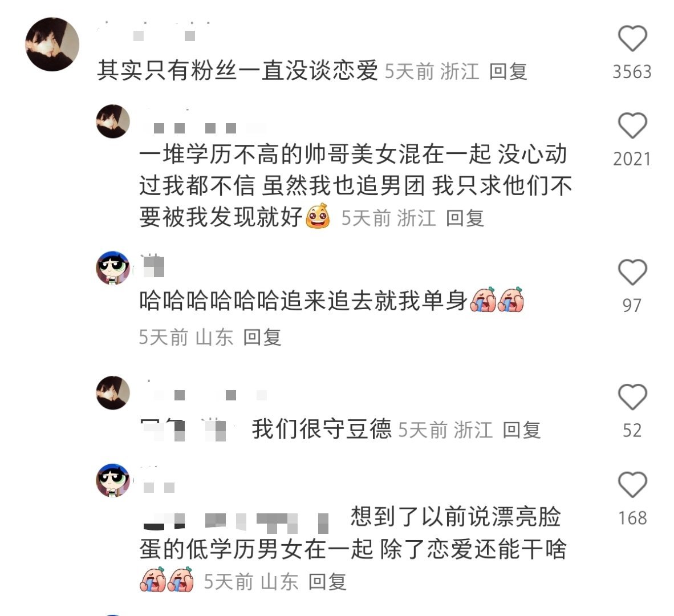Image resolution: width=674 pixels, height=616 pixels.
Task: Open the Powerpuff avatar on 追来追去 comment
Action: pos(113,268)
